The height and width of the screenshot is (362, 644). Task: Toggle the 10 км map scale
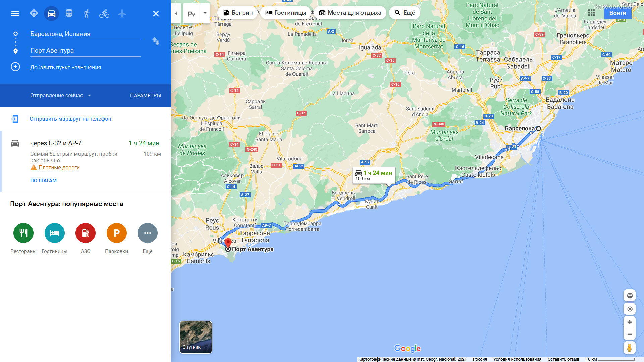tap(610, 359)
